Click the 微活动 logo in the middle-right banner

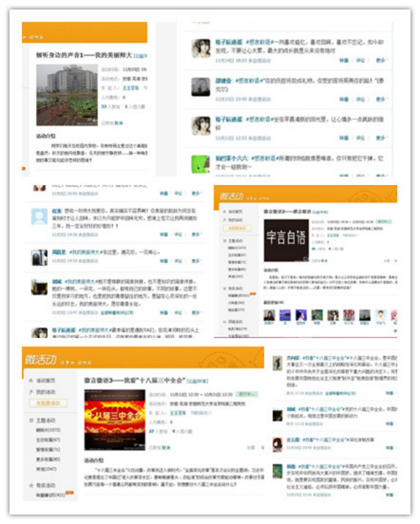[x=233, y=197]
